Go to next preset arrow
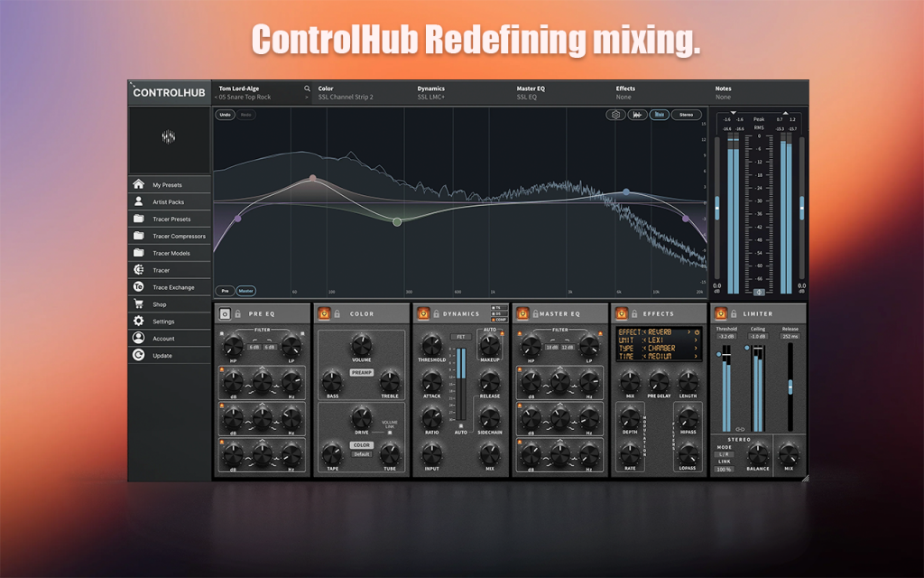Viewport: 924px width, 578px height. pos(307,98)
